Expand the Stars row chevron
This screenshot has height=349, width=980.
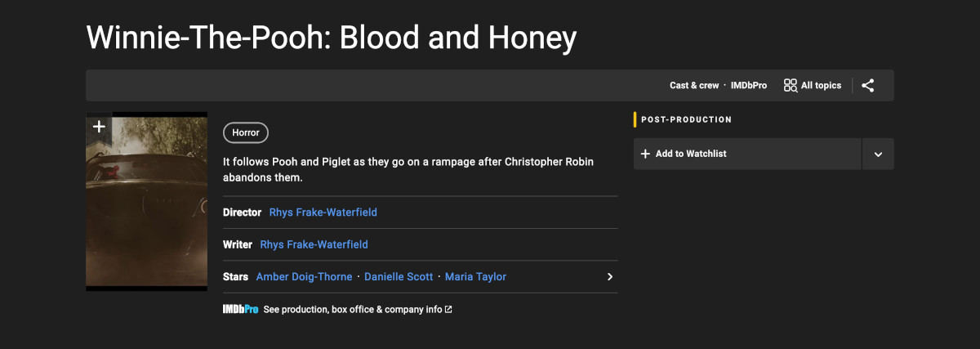pos(609,277)
